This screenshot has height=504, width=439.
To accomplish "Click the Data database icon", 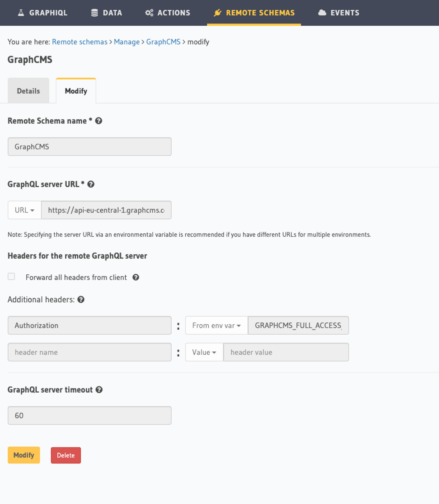I will (x=94, y=13).
